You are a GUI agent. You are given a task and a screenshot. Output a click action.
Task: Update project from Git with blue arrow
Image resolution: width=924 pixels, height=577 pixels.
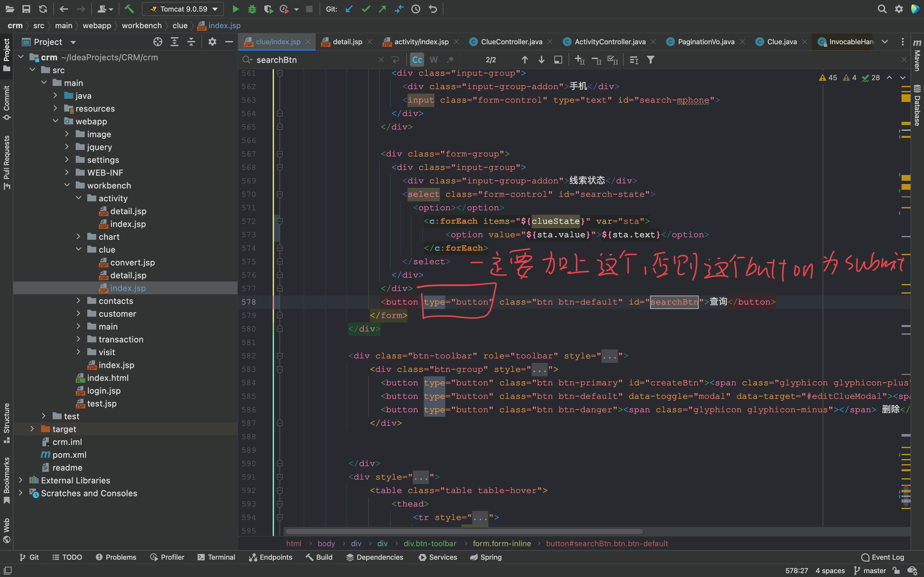[349, 9]
